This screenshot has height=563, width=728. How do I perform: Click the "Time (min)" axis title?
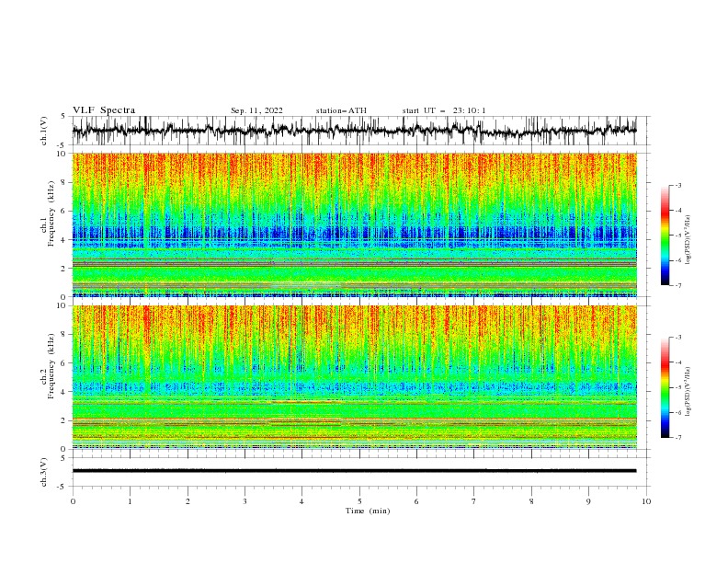tap(368, 511)
